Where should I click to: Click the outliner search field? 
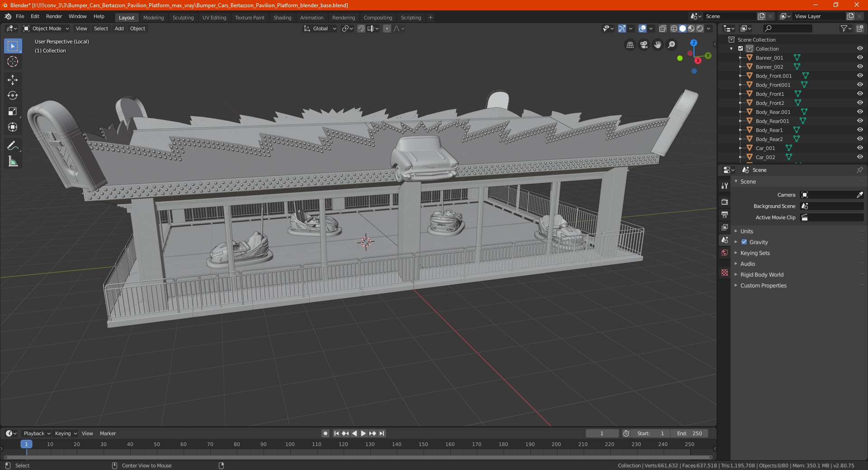[787, 28]
